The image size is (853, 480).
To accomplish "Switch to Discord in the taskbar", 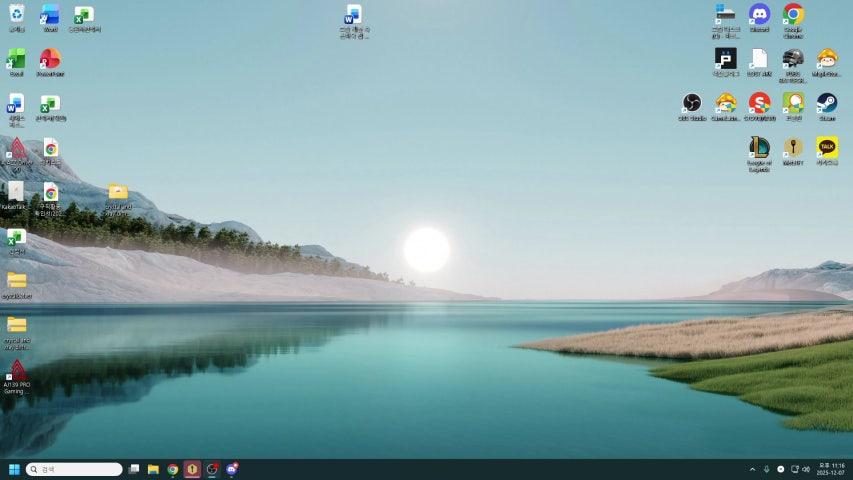I will [232, 469].
